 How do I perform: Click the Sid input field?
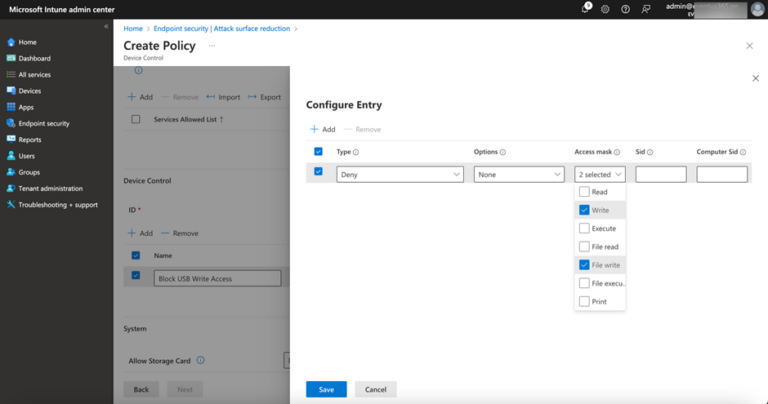point(661,174)
